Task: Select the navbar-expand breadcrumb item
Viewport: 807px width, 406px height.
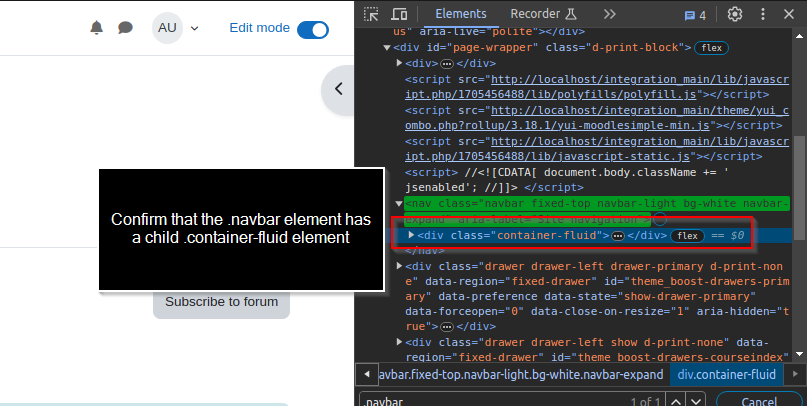Action: [x=521, y=375]
